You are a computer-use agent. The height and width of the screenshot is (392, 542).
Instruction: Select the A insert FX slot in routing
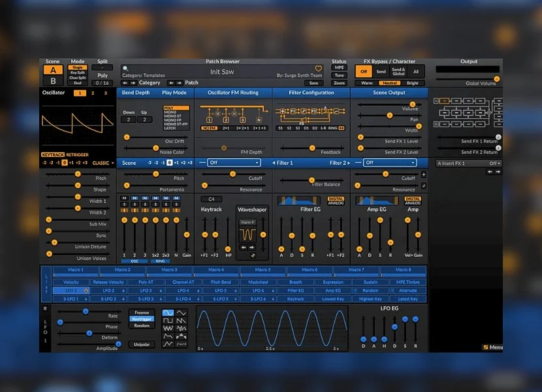tap(444, 101)
